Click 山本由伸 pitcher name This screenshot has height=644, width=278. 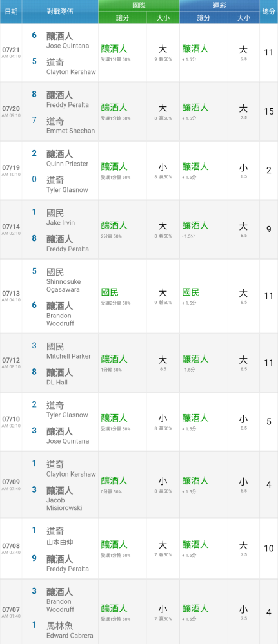[x=59, y=542]
